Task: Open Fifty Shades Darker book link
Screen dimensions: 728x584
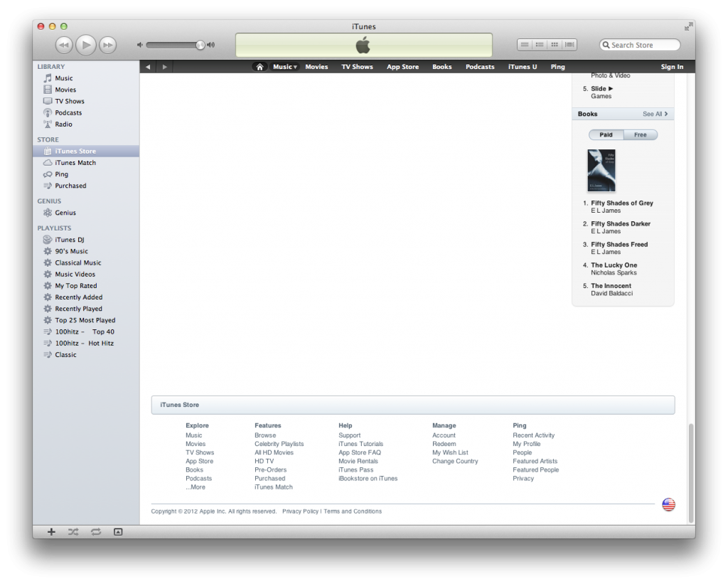Action: tap(620, 224)
